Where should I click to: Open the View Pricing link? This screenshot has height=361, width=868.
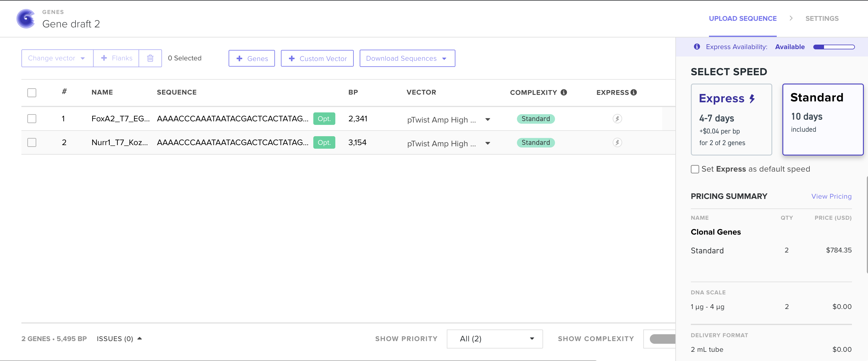pyautogui.click(x=831, y=196)
